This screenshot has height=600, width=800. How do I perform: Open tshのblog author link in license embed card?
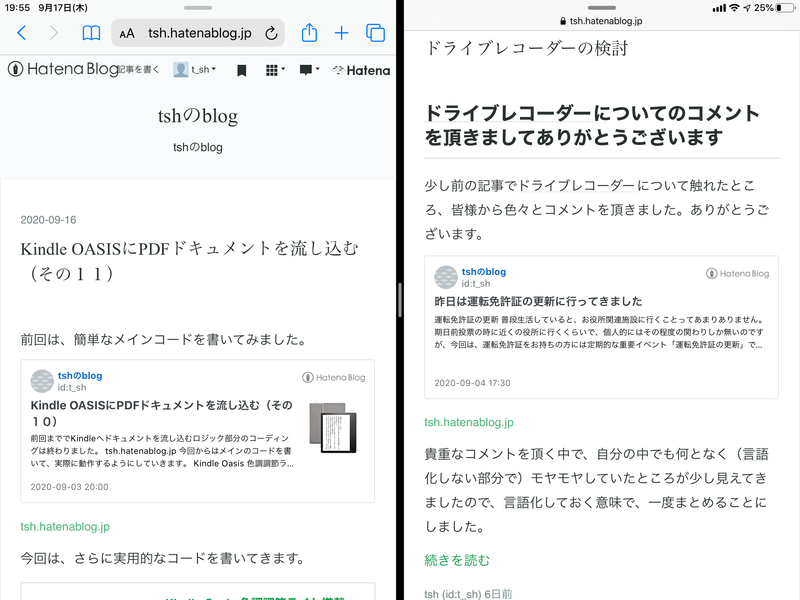coord(484,272)
